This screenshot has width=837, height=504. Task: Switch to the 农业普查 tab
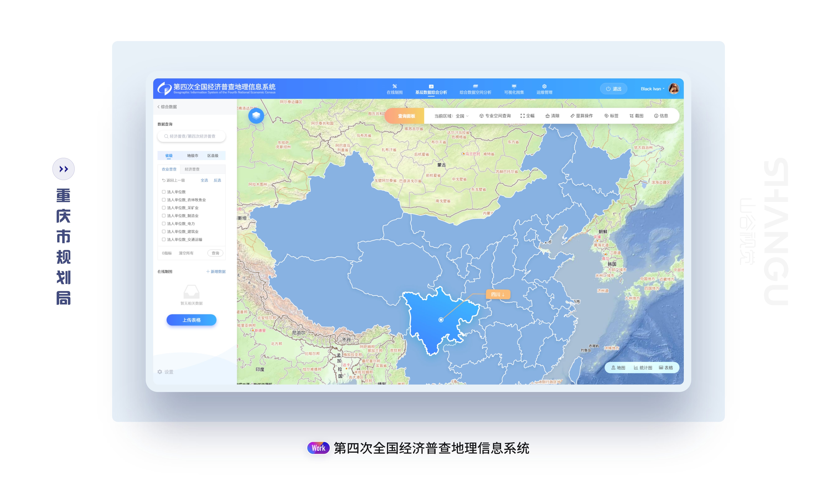pos(169,169)
